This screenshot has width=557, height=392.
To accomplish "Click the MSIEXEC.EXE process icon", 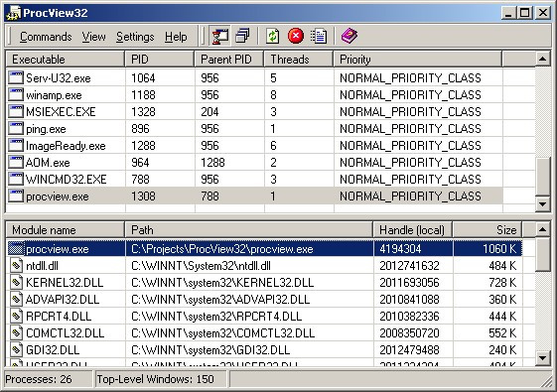I will point(16,111).
